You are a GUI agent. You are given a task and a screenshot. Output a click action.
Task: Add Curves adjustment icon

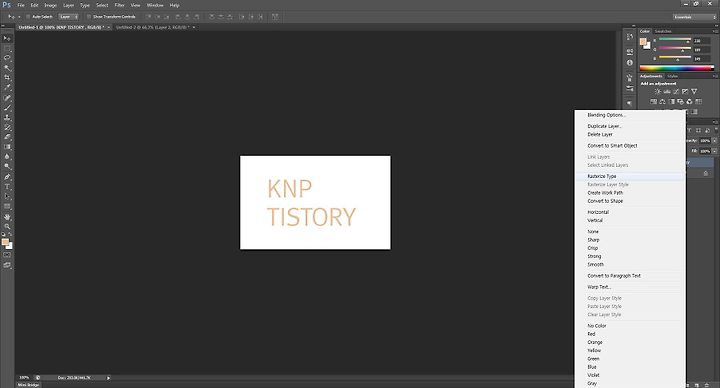pyautogui.click(x=676, y=91)
